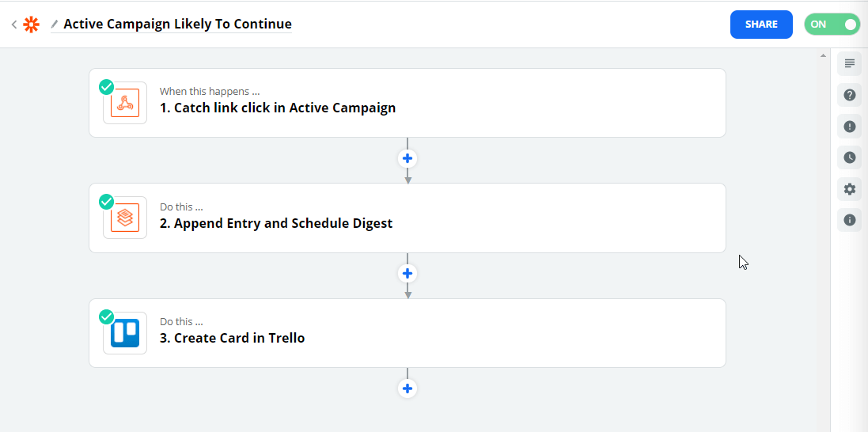Edit the Zap title Active Campaign Likely To Continue
868x432 pixels.
177,25
